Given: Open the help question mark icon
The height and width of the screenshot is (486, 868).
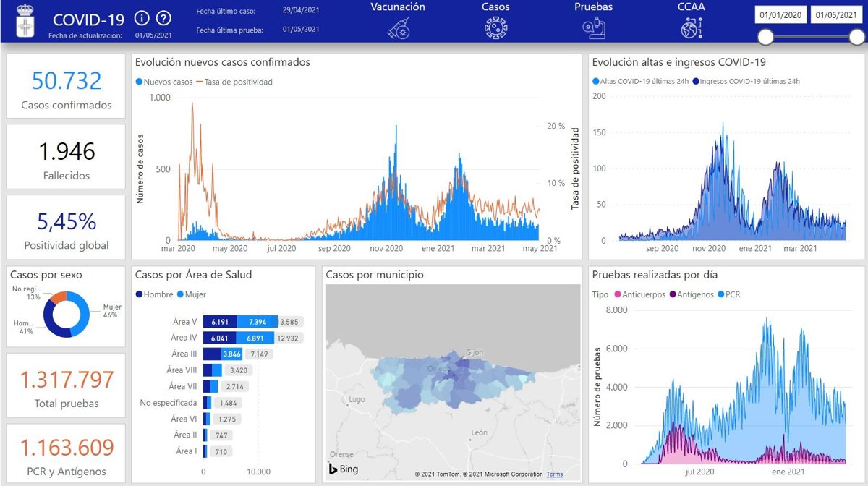Looking at the screenshot, I should pos(164,18).
